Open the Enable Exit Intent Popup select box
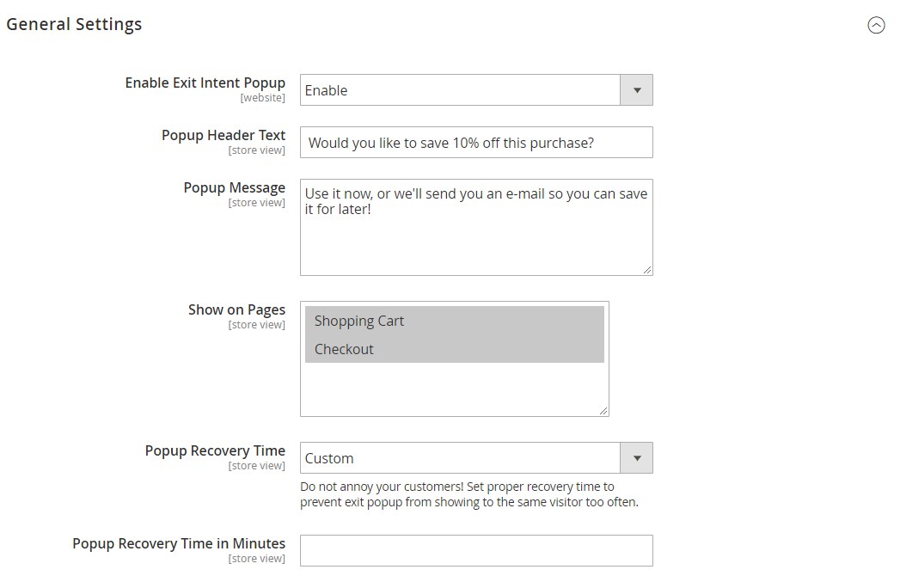The width and height of the screenshot is (900, 588). pos(460,90)
